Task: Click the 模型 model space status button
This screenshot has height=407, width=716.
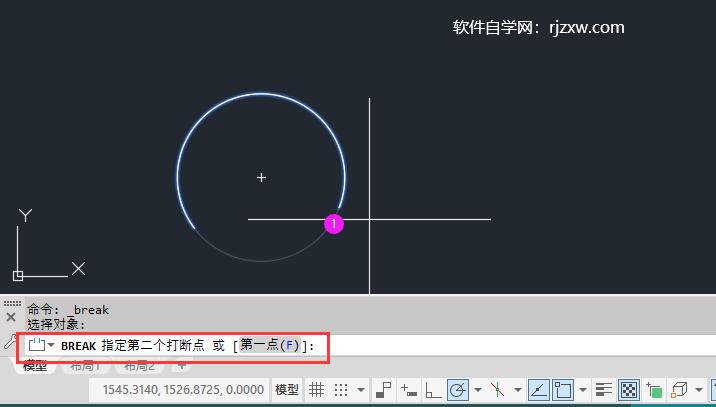Action: [287, 390]
